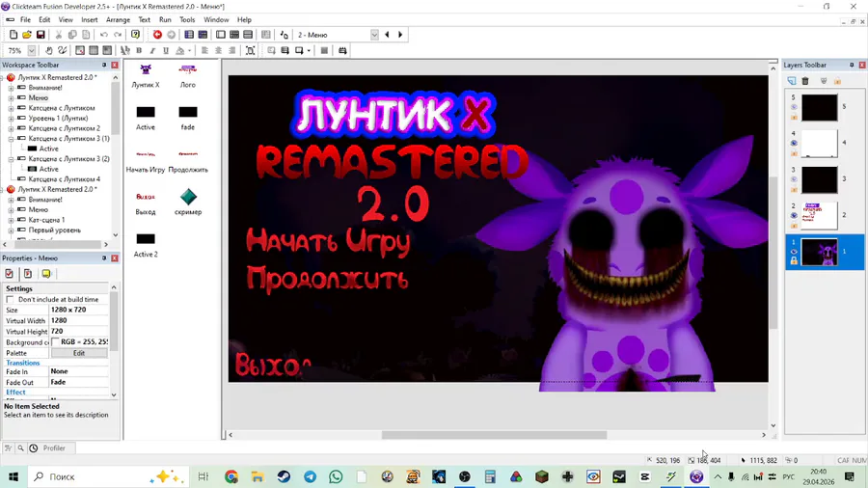Viewport: 868px width, 488px height.
Task: Expand the first Внимание! frame node
Action: coord(11,88)
